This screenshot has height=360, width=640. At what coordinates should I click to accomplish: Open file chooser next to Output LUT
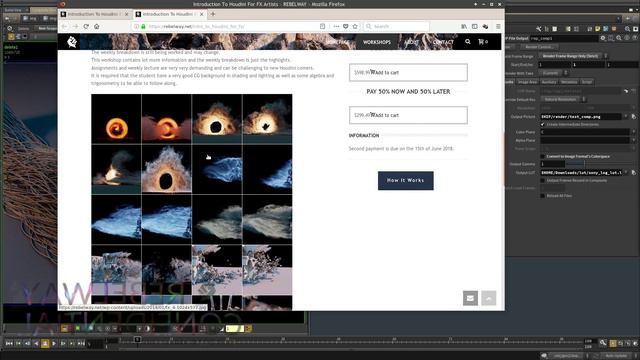pos(633,173)
